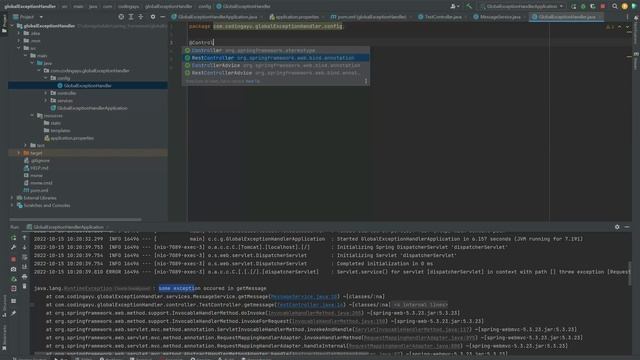Expand External Libraries node
The image size is (640, 360).
coord(12,198)
